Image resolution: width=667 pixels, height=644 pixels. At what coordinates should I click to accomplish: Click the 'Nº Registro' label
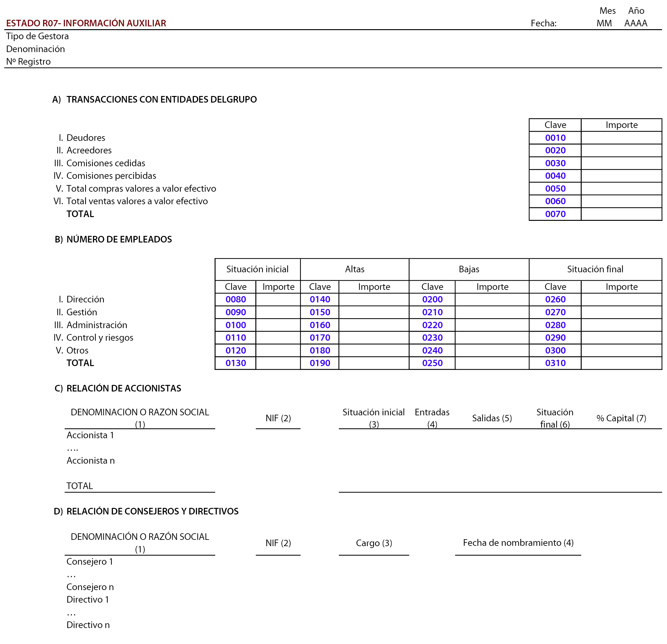[28, 61]
